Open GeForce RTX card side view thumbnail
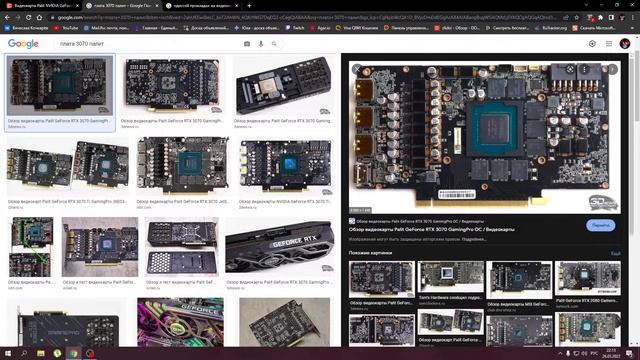640x360 pixels. 280,247
